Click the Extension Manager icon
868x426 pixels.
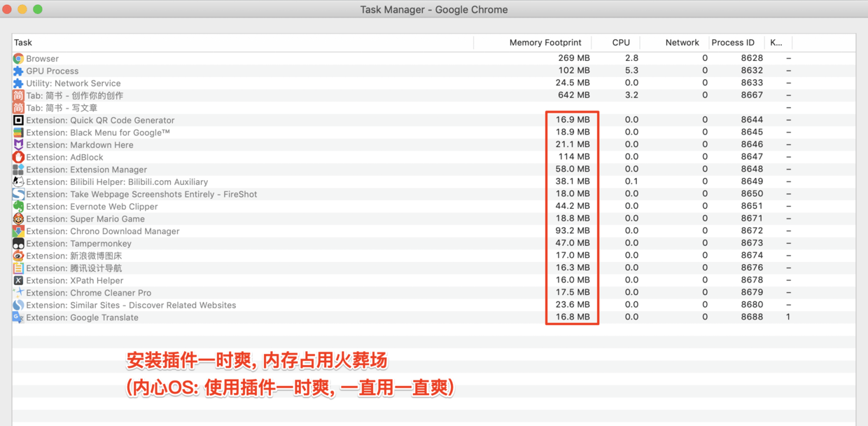(x=18, y=170)
